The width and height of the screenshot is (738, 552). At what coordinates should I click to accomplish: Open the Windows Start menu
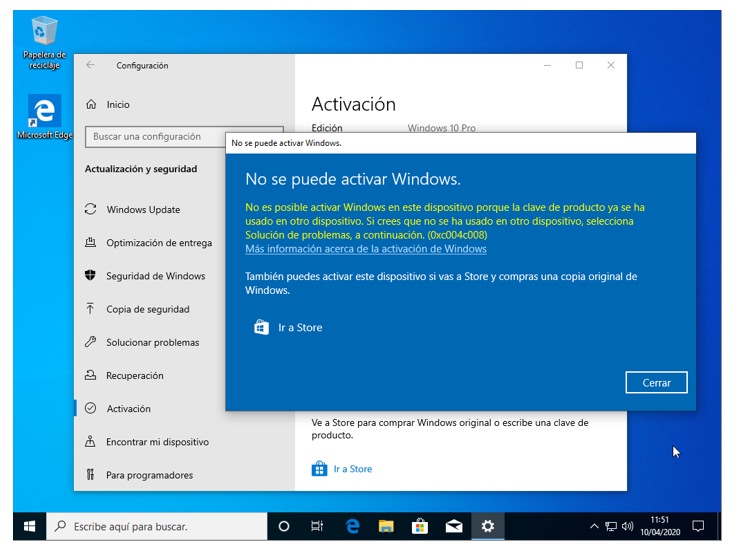pyautogui.click(x=29, y=526)
